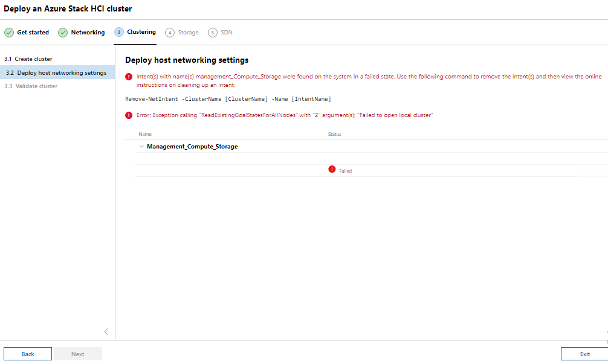The image size is (608, 364).
Task: Go to the Networking step tab
Action: pos(88,33)
